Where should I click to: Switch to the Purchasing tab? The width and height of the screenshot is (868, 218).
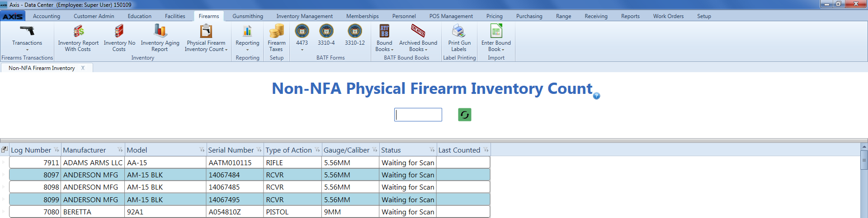(x=529, y=16)
